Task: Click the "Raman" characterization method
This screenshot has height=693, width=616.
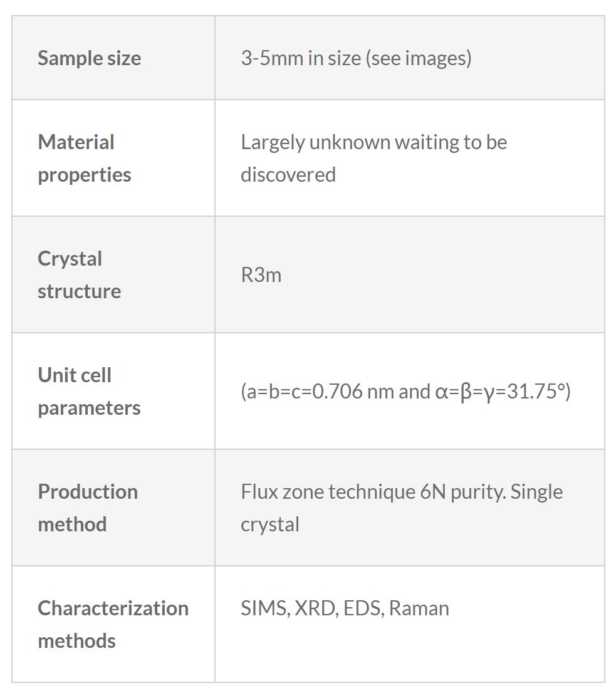Action: (419, 608)
